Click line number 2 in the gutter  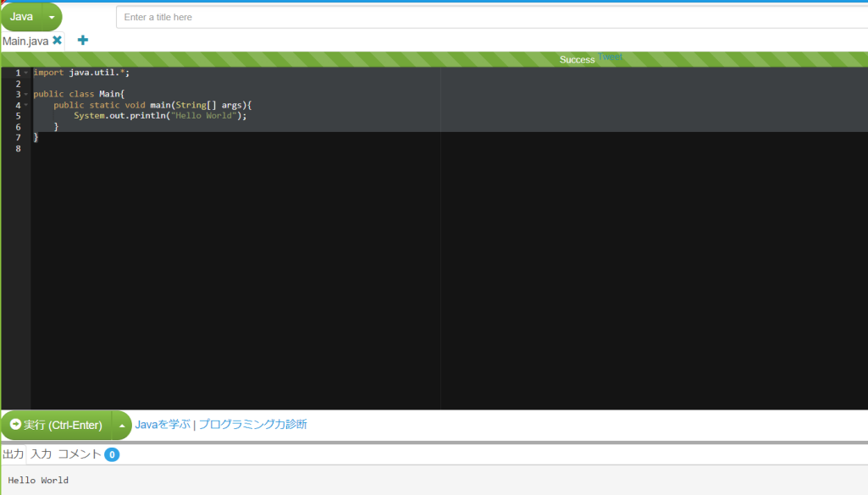(19, 84)
